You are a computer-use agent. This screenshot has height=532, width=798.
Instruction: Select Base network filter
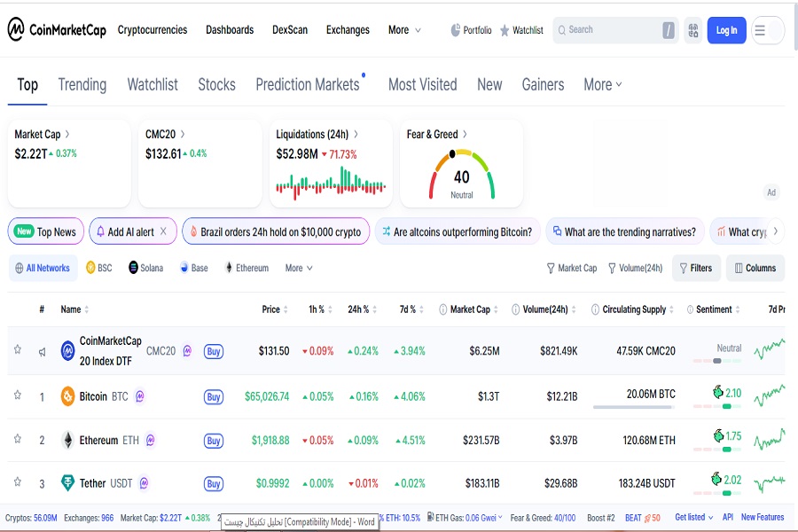point(194,268)
